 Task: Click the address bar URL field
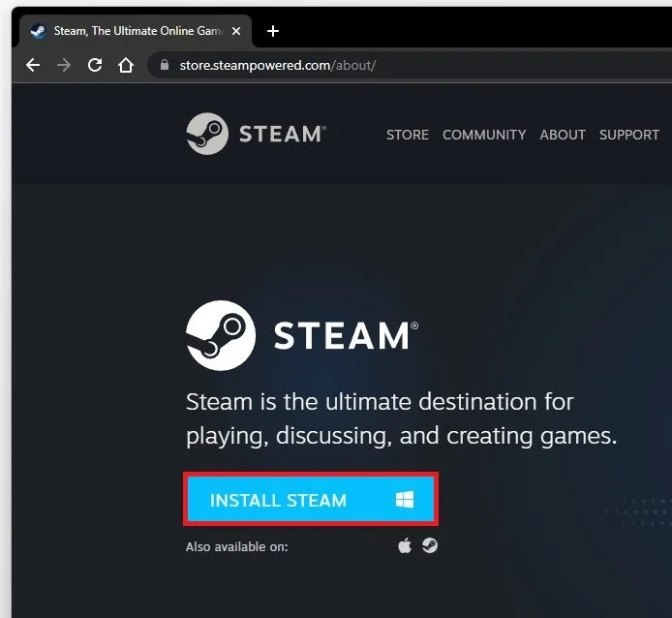(410, 65)
